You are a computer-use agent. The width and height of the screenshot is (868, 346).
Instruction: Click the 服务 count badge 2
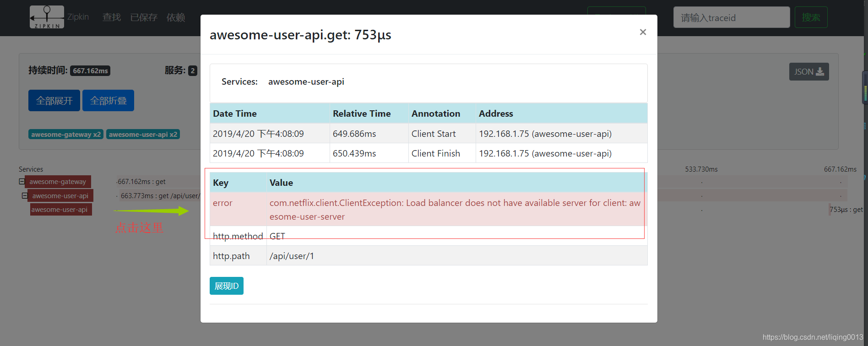pos(193,70)
